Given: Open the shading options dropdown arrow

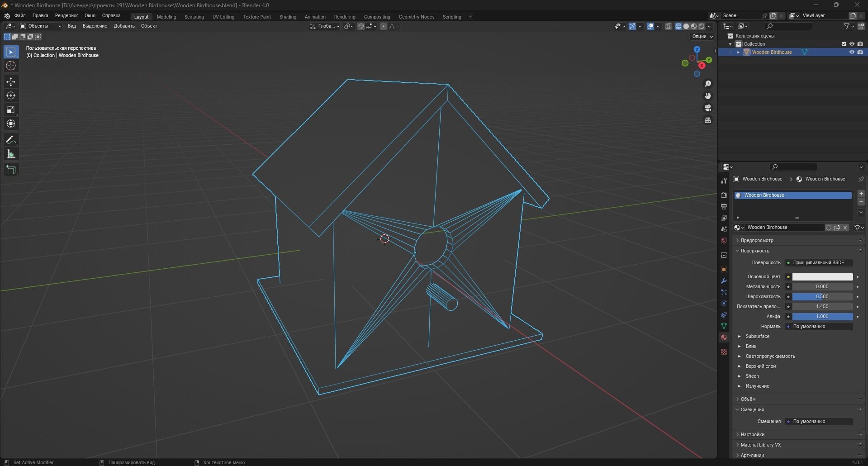Looking at the screenshot, I should pyautogui.click(x=709, y=26).
